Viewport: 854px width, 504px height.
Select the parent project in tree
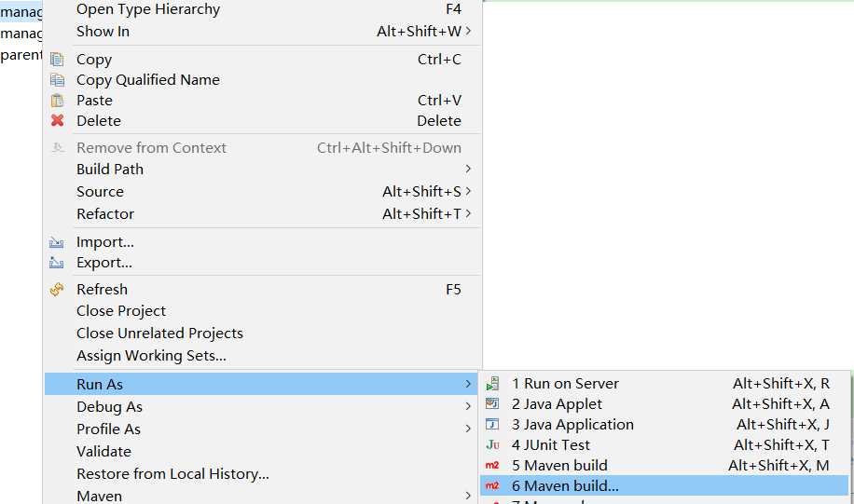tap(21, 55)
